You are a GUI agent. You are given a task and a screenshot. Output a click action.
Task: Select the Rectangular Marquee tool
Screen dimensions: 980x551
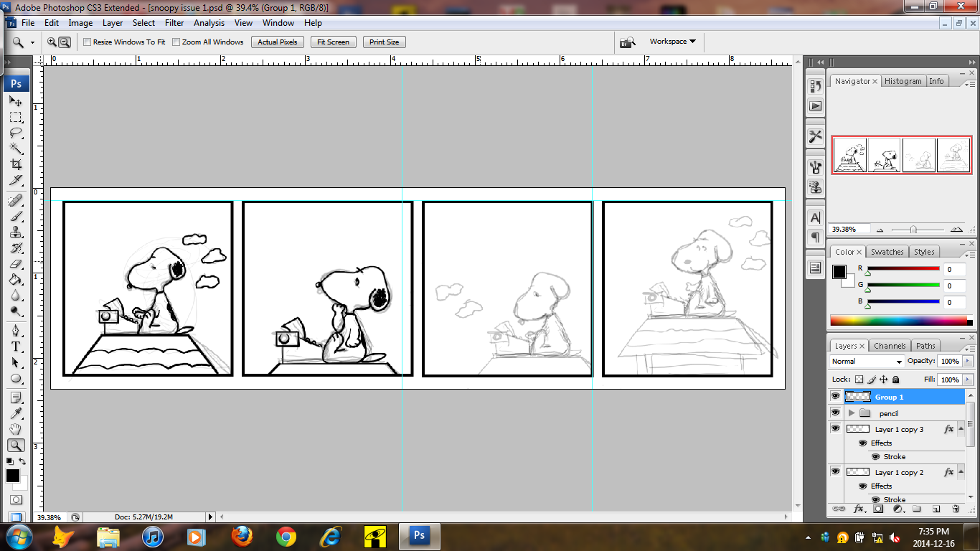[x=16, y=117]
